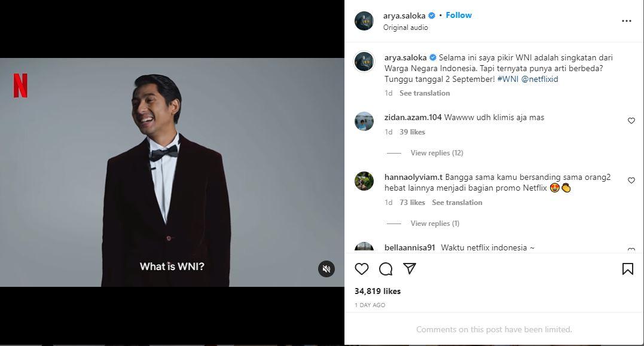
Task: Follow arya.saloka account
Action: pos(459,15)
